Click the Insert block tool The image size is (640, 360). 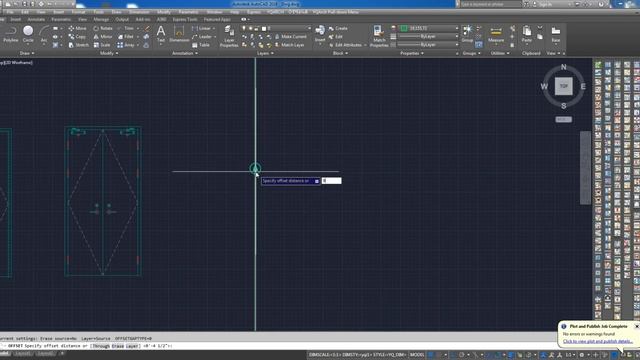[x=320, y=34]
